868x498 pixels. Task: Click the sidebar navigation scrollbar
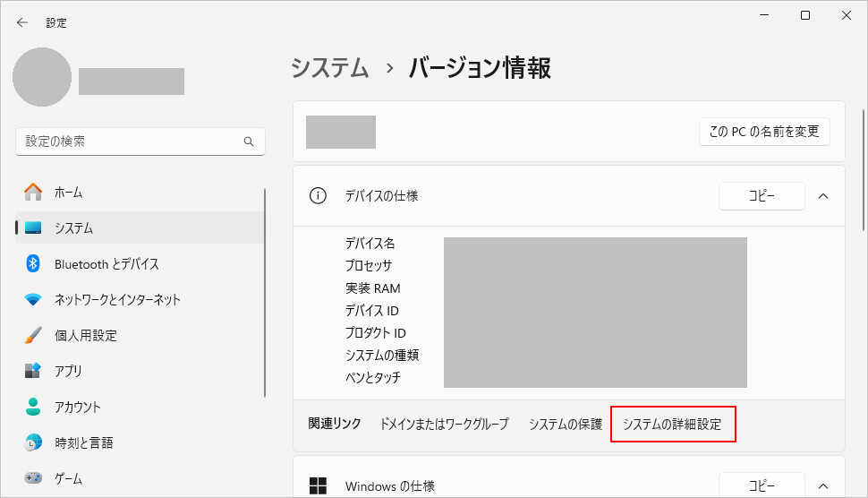[x=265, y=293]
